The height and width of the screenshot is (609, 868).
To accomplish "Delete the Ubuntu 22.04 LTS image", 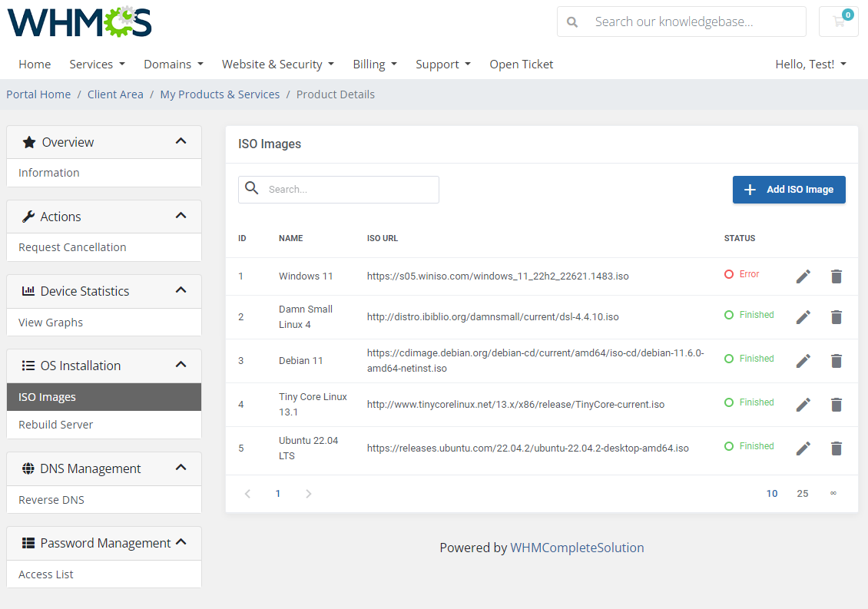I will (x=837, y=448).
